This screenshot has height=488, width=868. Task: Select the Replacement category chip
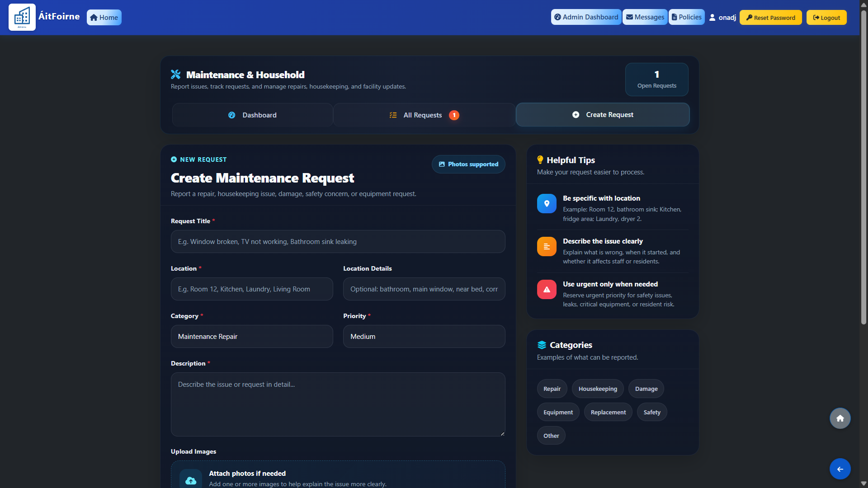pos(608,413)
